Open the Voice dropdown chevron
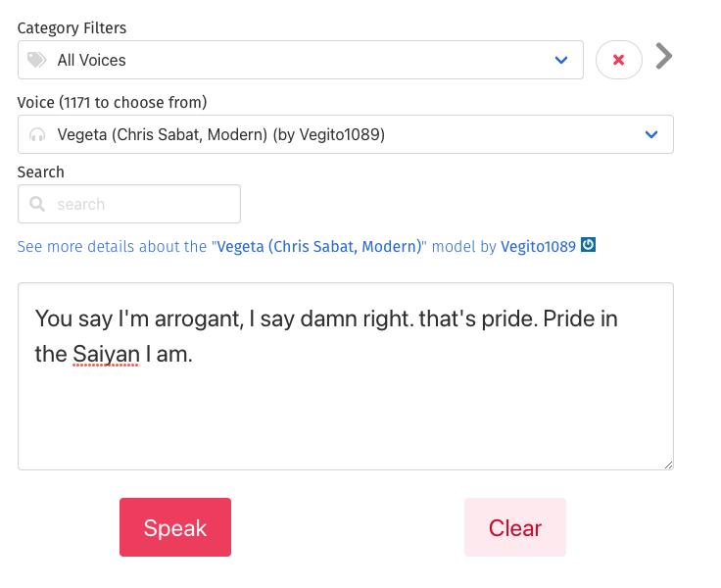 tap(651, 135)
